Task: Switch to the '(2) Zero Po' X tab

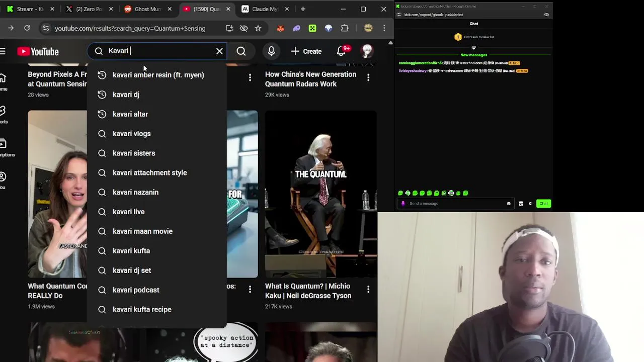Action: click(x=89, y=9)
